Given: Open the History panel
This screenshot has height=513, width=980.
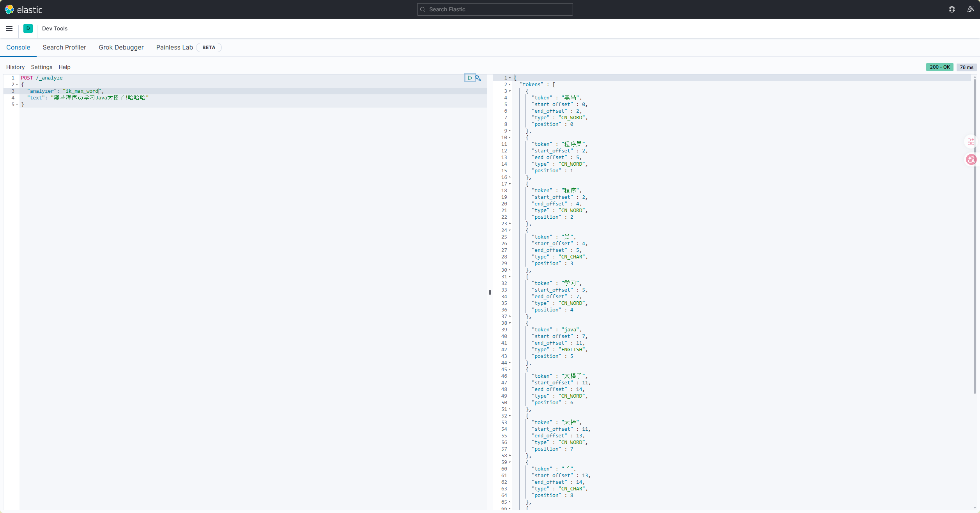Looking at the screenshot, I should click(15, 67).
